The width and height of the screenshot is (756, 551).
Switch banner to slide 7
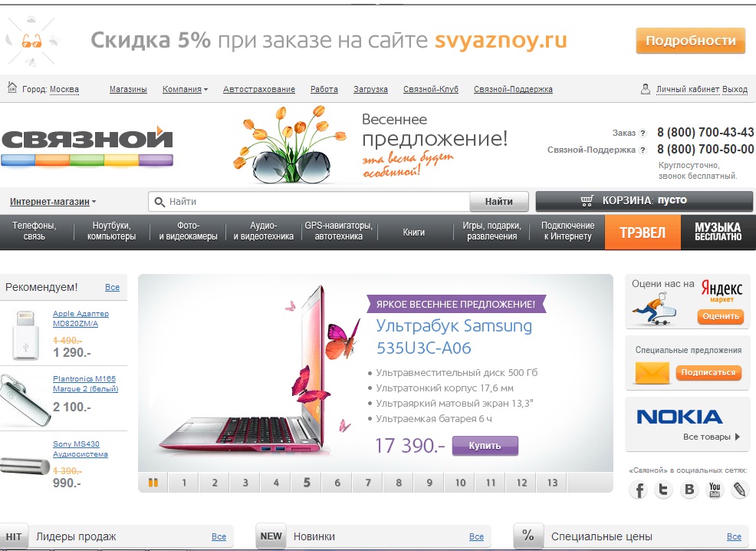tap(368, 483)
